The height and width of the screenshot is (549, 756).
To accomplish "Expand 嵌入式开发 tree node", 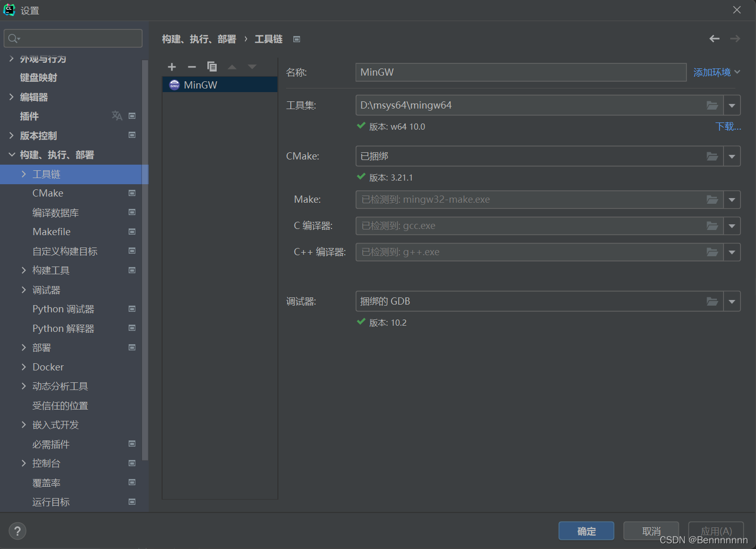I will coord(24,424).
